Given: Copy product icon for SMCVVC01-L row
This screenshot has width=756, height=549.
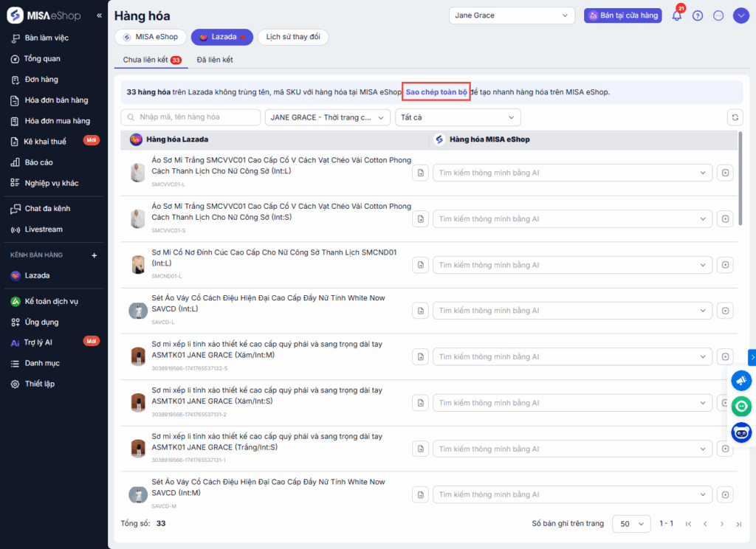Looking at the screenshot, I should pyautogui.click(x=420, y=173).
